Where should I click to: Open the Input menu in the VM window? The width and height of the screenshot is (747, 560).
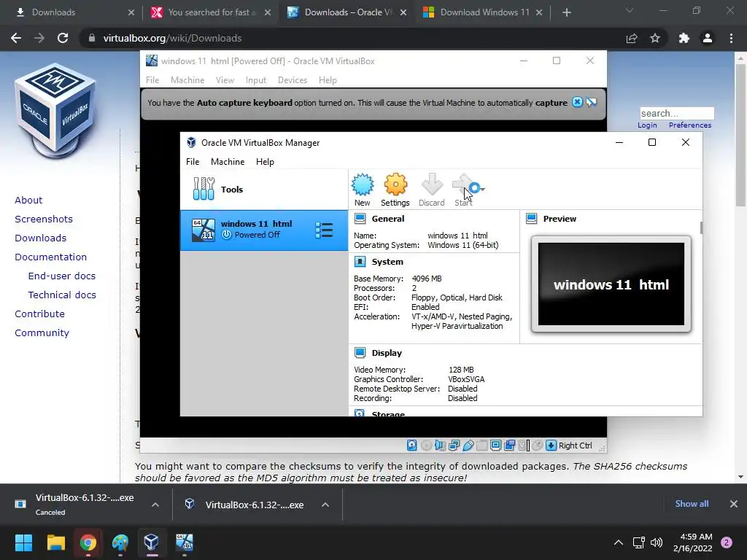click(x=256, y=80)
